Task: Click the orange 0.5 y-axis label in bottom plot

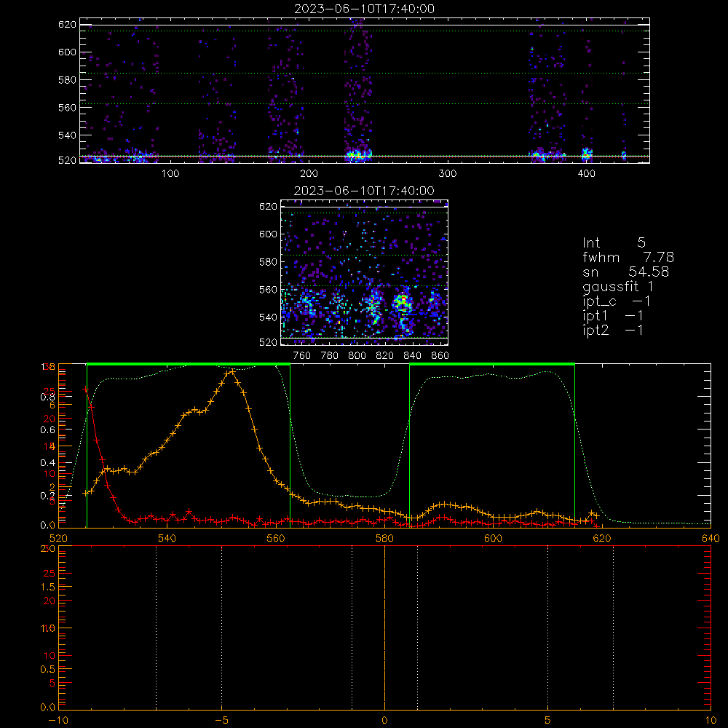Action: tap(48, 669)
